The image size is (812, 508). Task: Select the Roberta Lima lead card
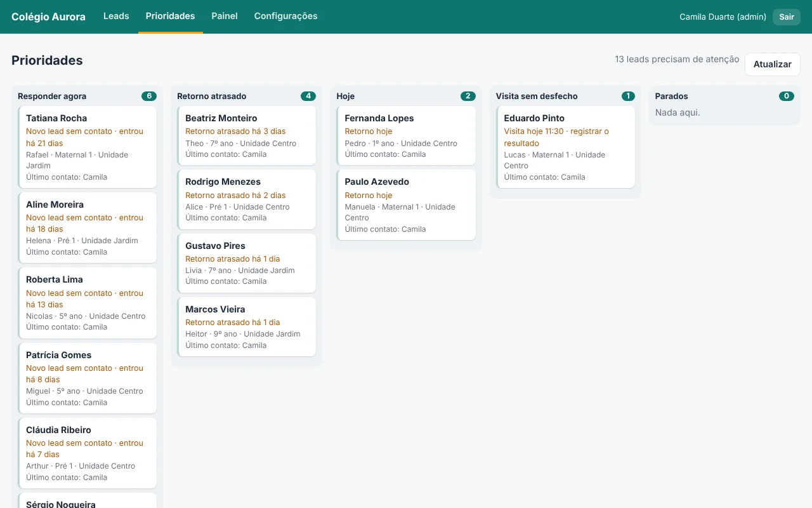pos(88,303)
